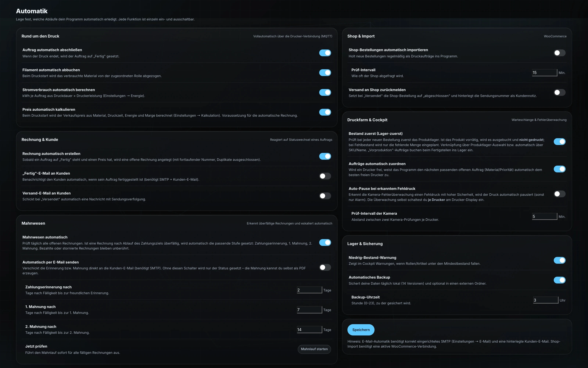
Task: Turn off 'Automatisches Backup' toggle
Action: pos(559,280)
